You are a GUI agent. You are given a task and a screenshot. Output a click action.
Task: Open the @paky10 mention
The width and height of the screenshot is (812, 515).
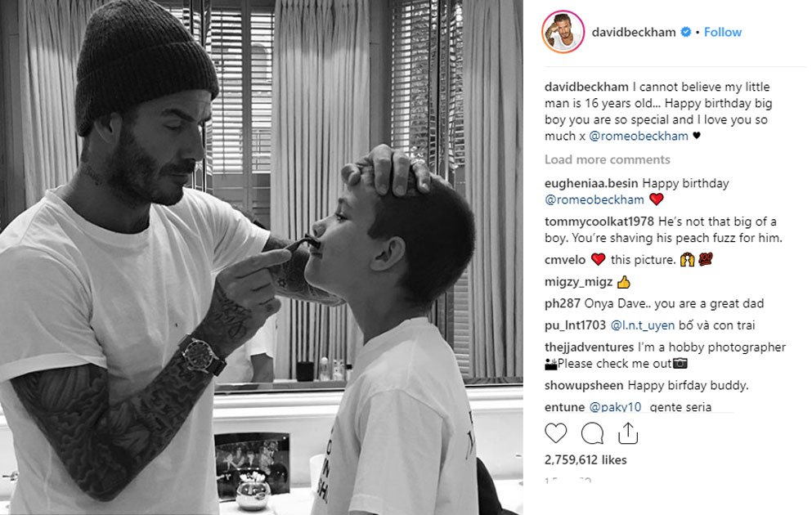(x=615, y=407)
